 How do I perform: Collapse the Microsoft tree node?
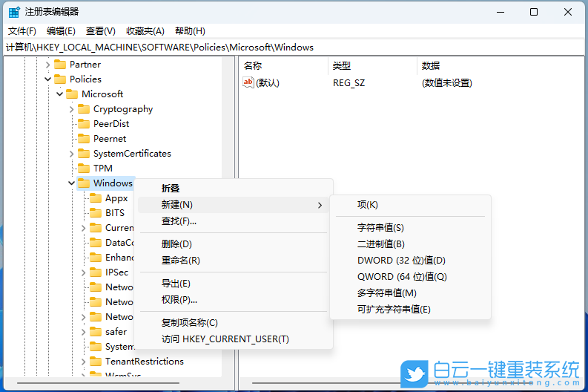(x=60, y=94)
